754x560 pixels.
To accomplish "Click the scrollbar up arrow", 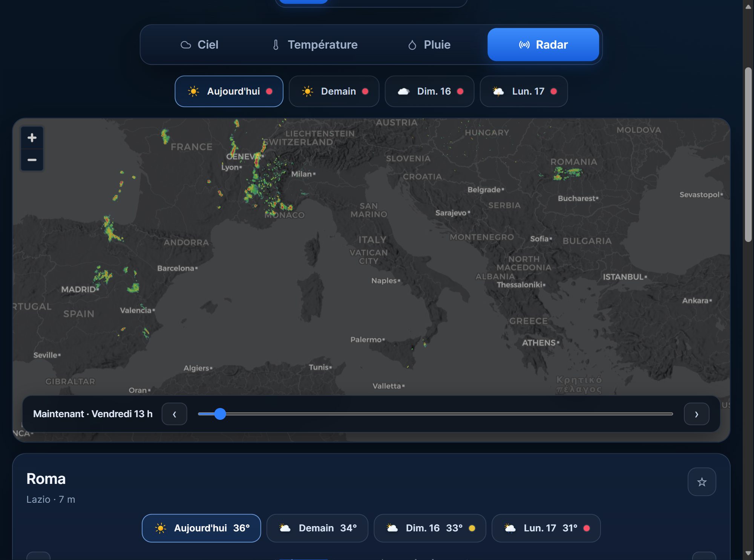I will coord(748,7).
